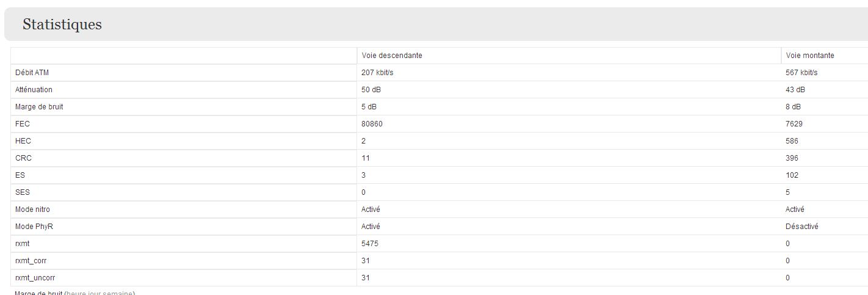Select the Débit ATM row label
This screenshot has width=868, height=295.
(32, 73)
